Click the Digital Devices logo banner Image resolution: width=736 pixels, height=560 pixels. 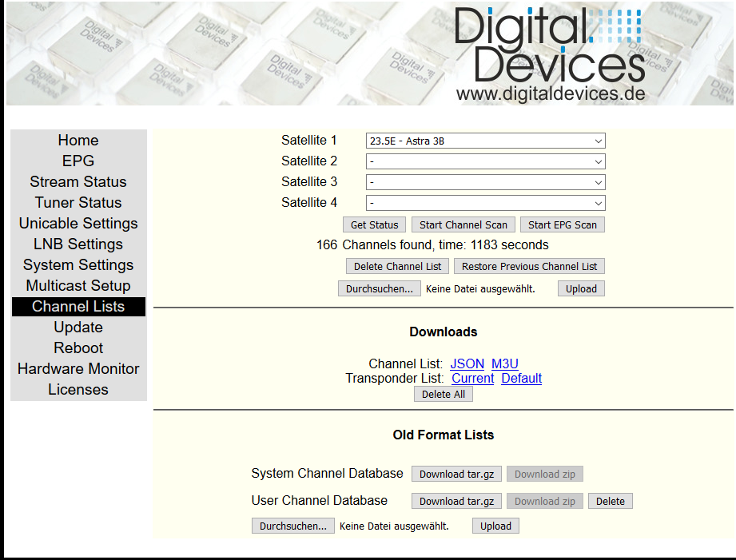550,54
